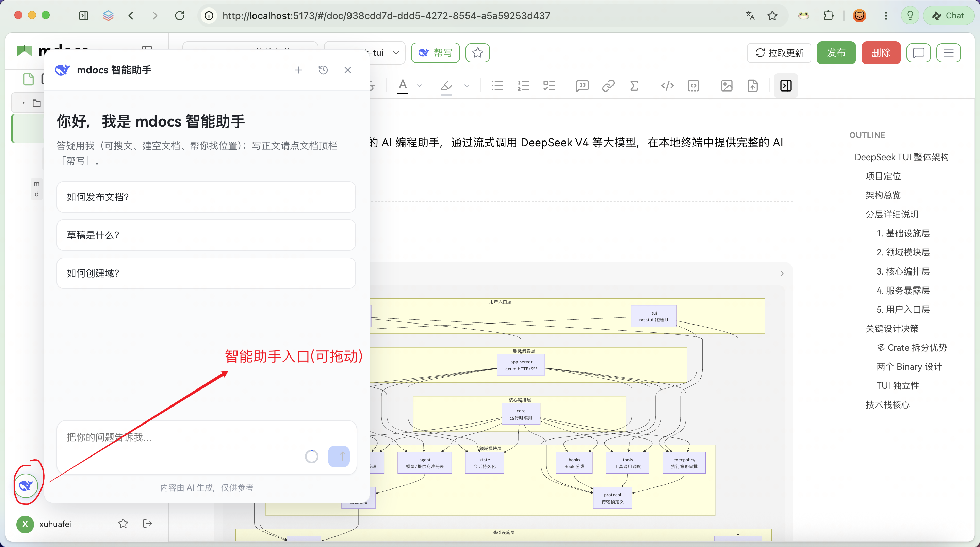
Task: Open the browser extensions puzzle icon
Action: pos(828,16)
